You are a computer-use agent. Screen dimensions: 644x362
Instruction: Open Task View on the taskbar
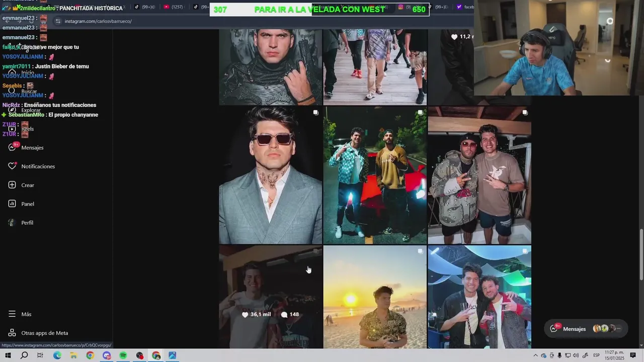(40, 355)
